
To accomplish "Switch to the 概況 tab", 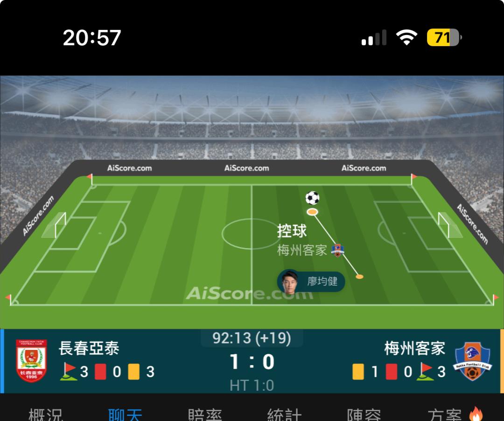I will point(46,414).
